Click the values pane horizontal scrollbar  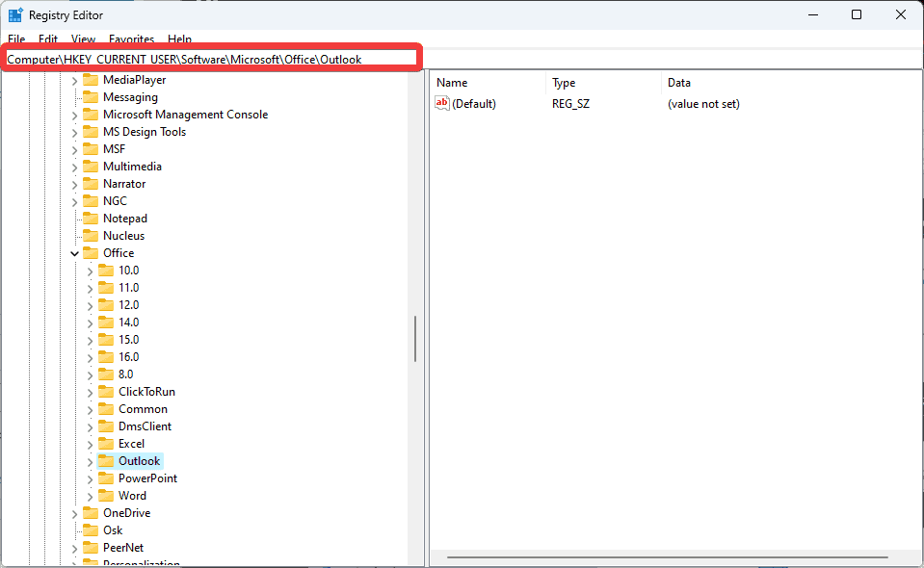(x=667, y=556)
